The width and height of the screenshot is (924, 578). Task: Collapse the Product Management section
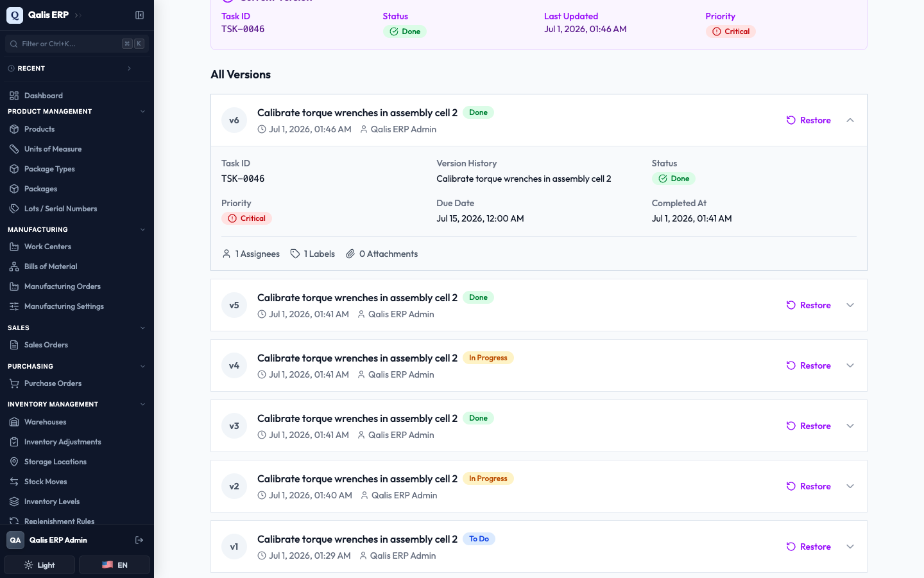click(x=142, y=112)
